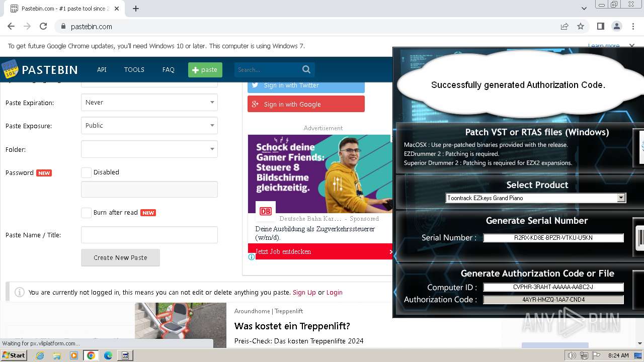Open API page in Pastebin header
This screenshot has height=362, width=644.
pos(102,70)
